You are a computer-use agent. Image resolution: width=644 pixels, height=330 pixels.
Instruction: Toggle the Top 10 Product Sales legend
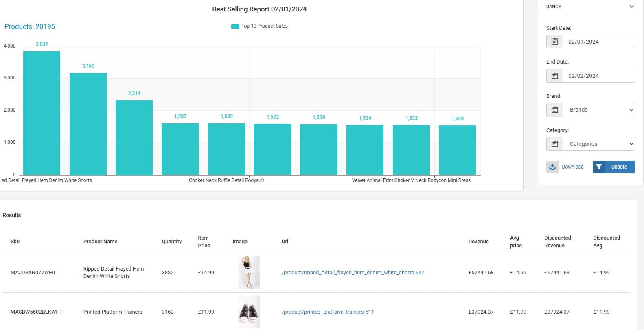[x=259, y=26]
